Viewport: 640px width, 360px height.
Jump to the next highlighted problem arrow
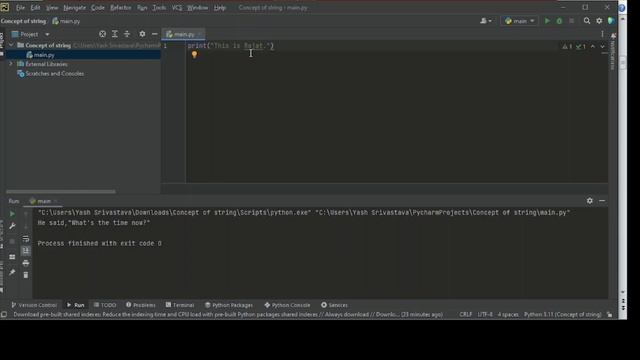[x=602, y=47]
